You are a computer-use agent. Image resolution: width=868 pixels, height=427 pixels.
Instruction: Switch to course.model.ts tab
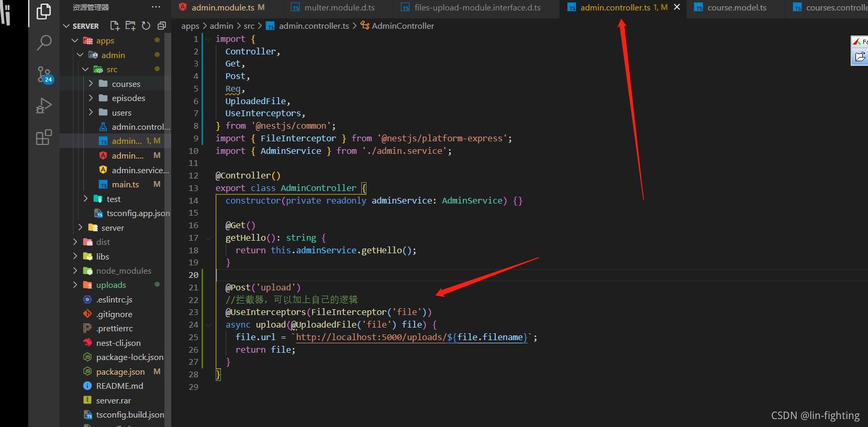pos(737,7)
